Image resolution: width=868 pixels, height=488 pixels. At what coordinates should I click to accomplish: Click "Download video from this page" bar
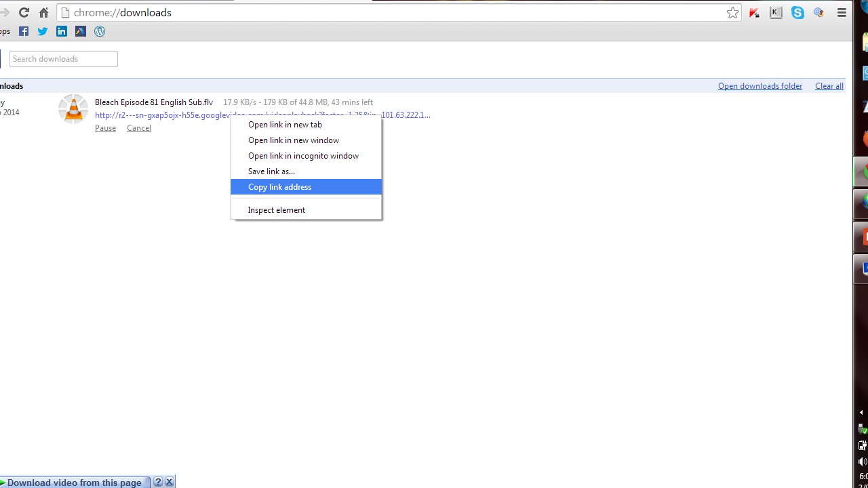pos(75,483)
